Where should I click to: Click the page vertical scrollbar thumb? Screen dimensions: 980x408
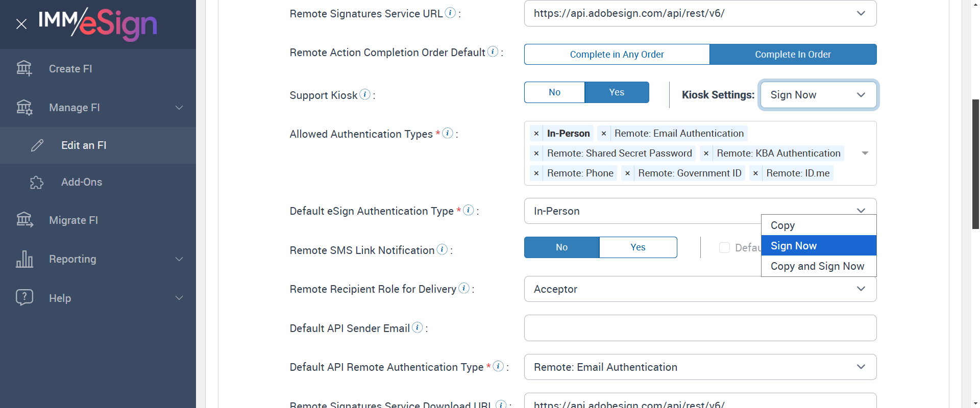tap(975, 163)
